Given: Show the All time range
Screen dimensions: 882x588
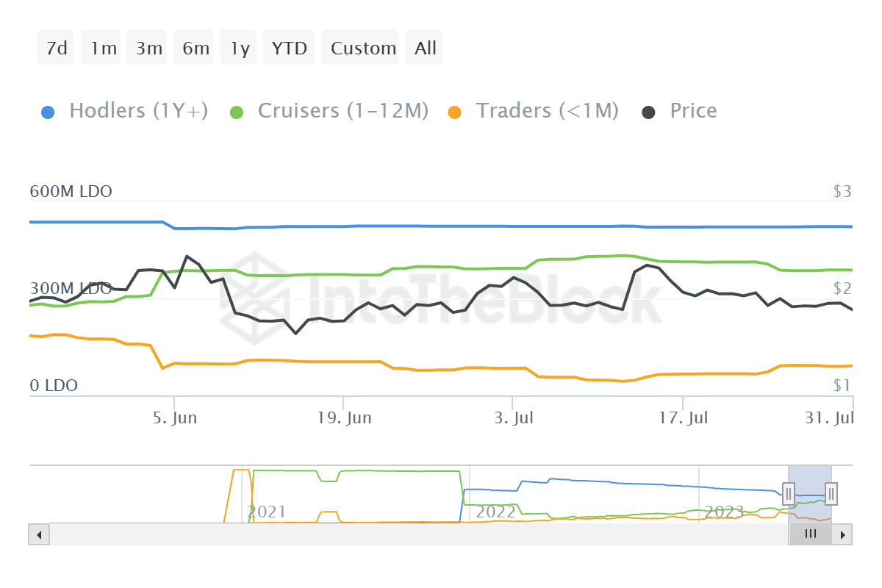Looking at the screenshot, I should [x=425, y=49].
